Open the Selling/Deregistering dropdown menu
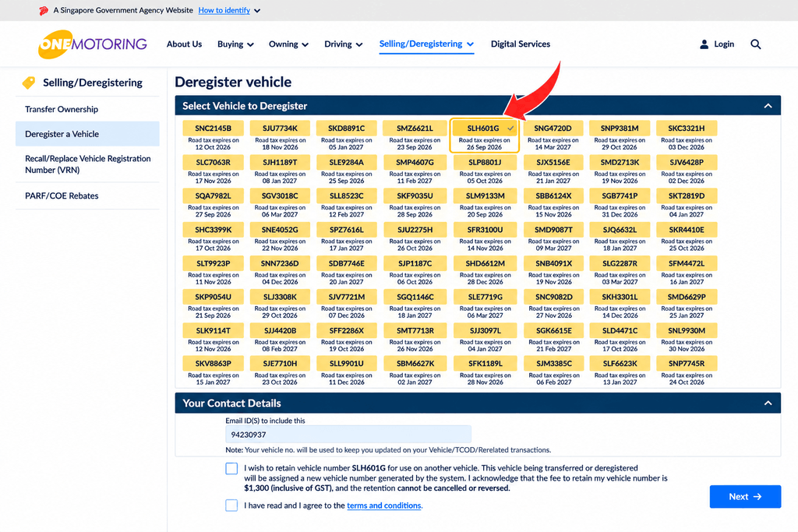Image resolution: width=798 pixels, height=532 pixels. coord(426,44)
